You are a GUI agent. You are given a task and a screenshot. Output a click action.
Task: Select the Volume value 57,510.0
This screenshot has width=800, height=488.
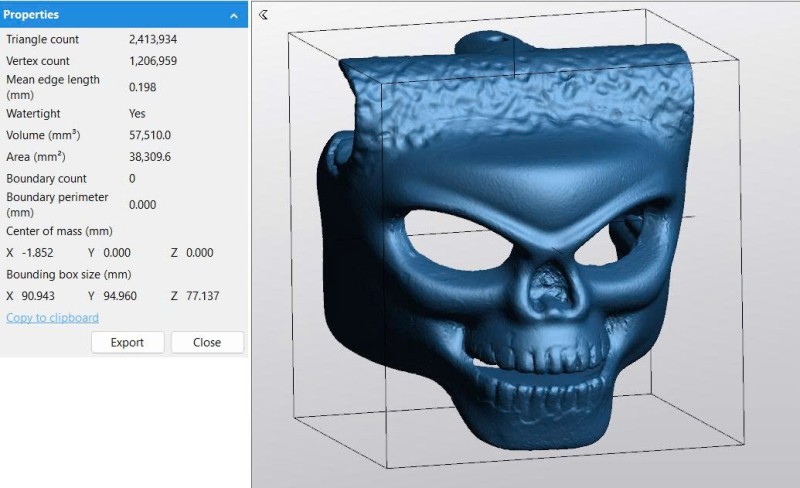tap(150, 135)
